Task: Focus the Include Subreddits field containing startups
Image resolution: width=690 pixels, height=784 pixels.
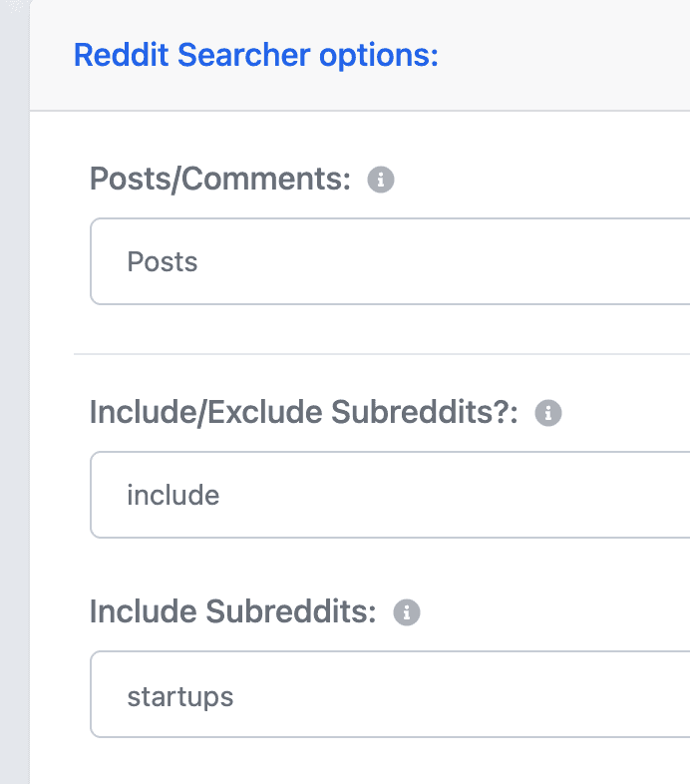Action: tap(390, 694)
